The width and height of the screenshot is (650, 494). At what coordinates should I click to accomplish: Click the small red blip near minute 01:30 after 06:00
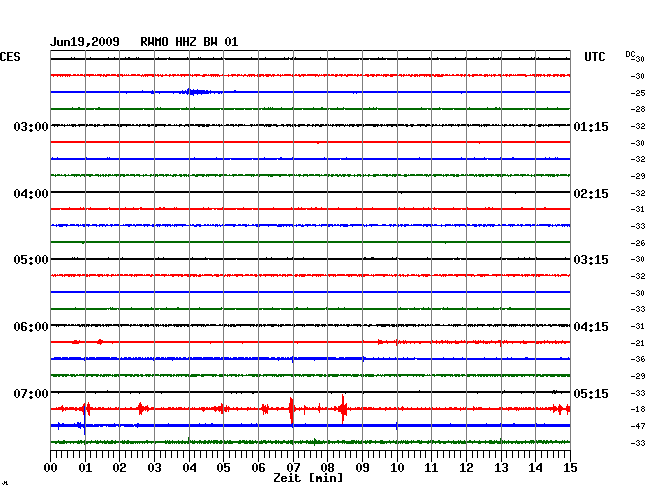pos(100,342)
